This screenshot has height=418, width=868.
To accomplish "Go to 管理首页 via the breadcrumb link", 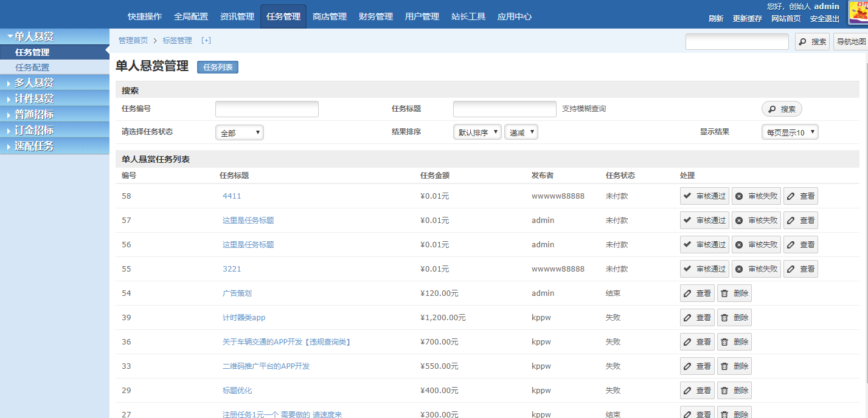I will (131, 40).
